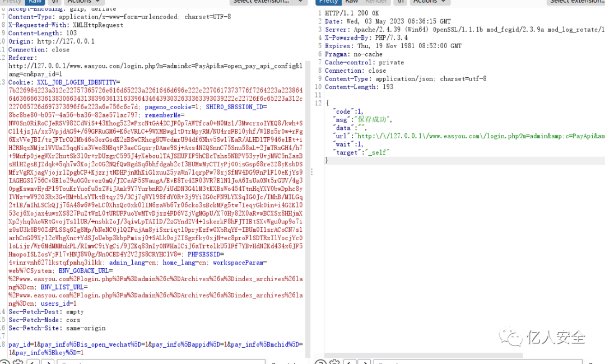605x364 pixels.
Task: Click request Content-Length: 103 line
Action: pyautogui.click(x=43, y=33)
